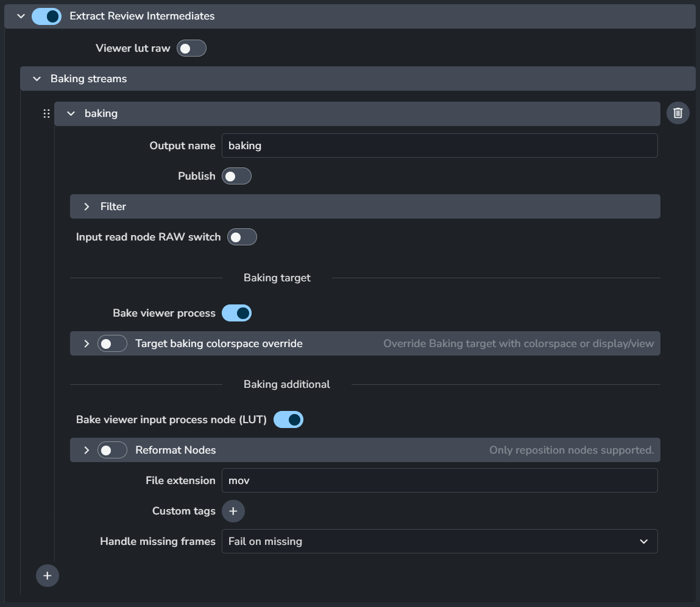Delete the baking stream with trash icon
This screenshot has width=700, height=607.
677,113
